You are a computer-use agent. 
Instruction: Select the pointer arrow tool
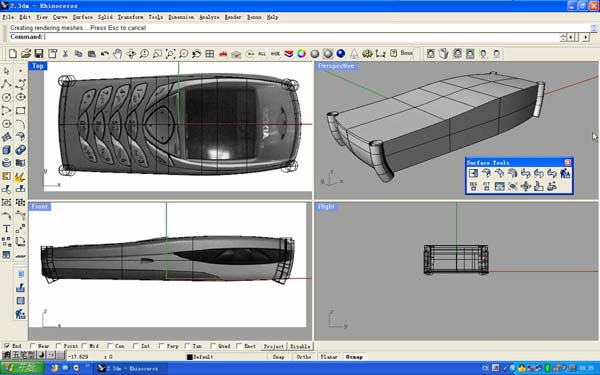click(7, 71)
